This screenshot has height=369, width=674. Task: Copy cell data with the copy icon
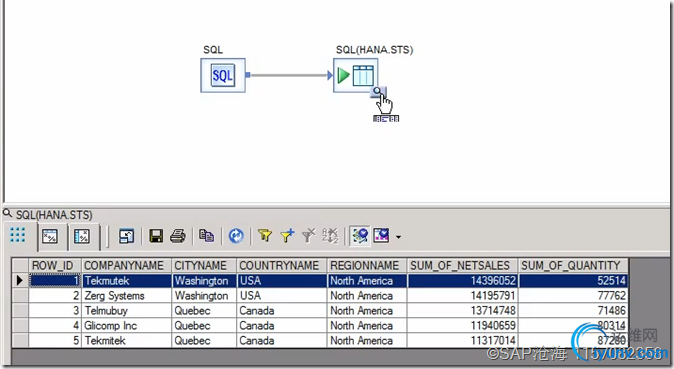point(206,236)
